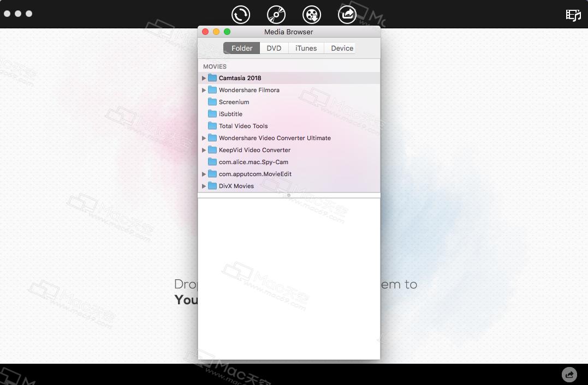Click the folder icon beside iSubtitle

point(212,114)
